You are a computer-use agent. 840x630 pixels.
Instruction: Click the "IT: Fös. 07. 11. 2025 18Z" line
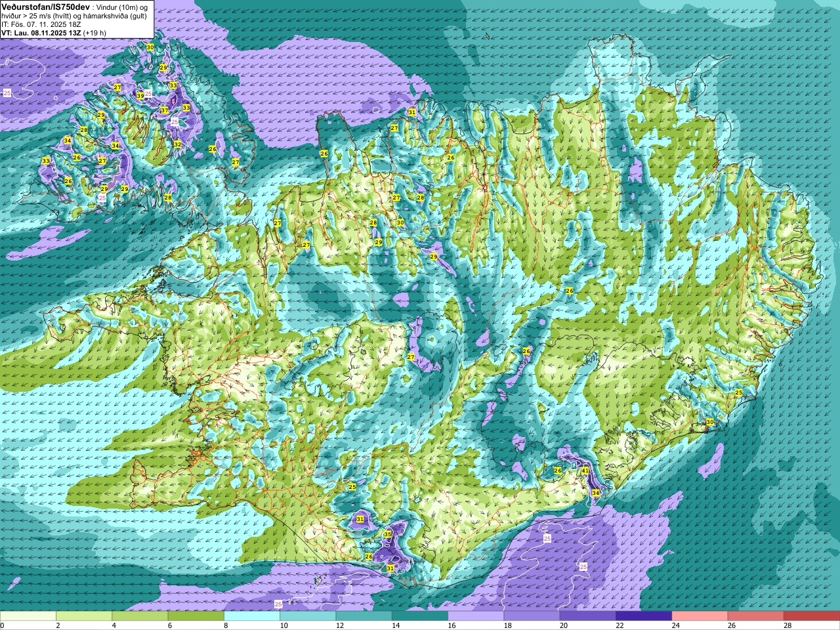click(41, 24)
